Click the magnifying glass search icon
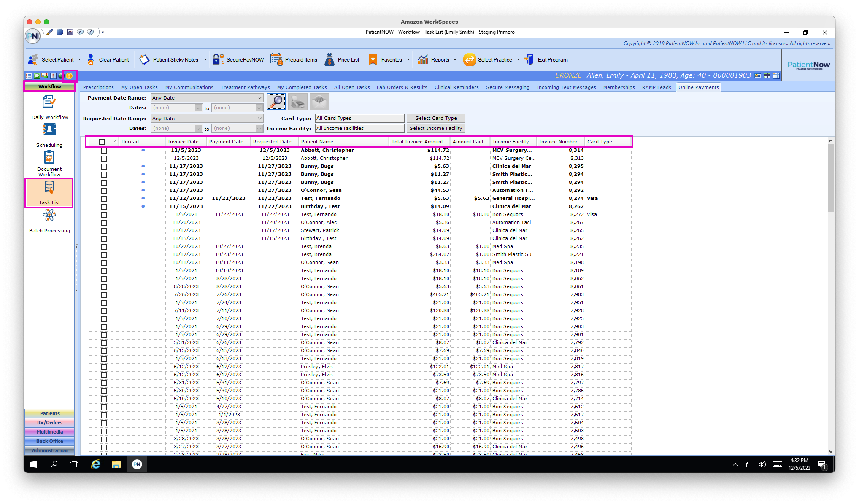 (x=276, y=102)
